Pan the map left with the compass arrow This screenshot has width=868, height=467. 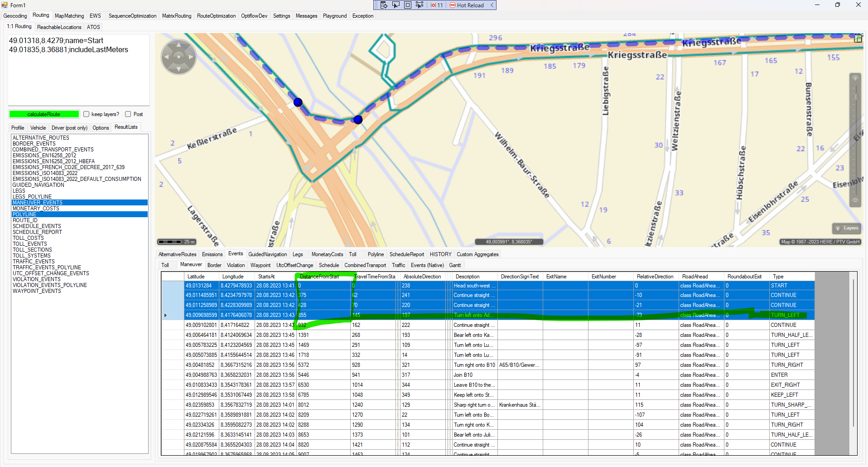click(x=166, y=57)
